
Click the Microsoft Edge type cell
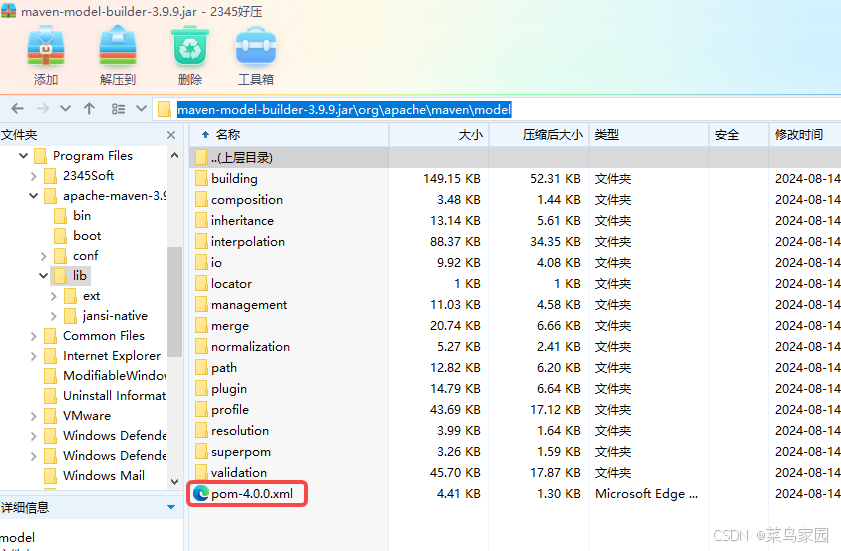(646, 494)
